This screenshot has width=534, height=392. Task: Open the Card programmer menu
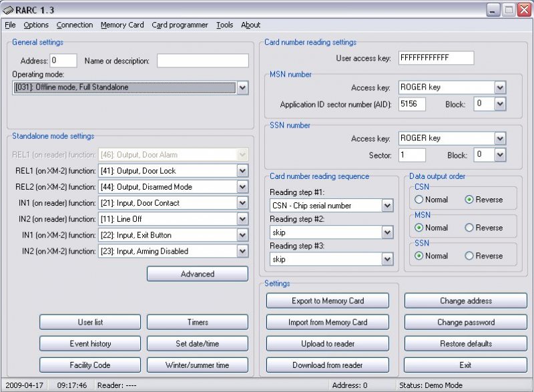click(x=180, y=25)
